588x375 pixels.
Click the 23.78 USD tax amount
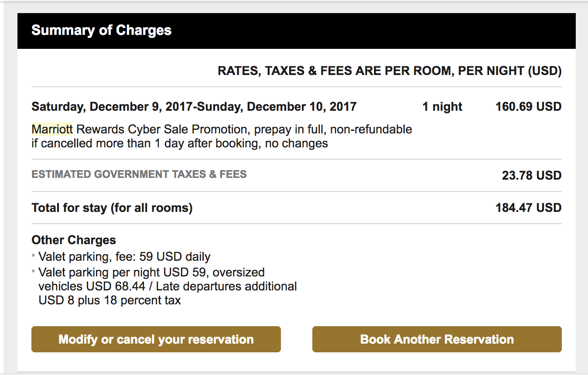tap(531, 175)
